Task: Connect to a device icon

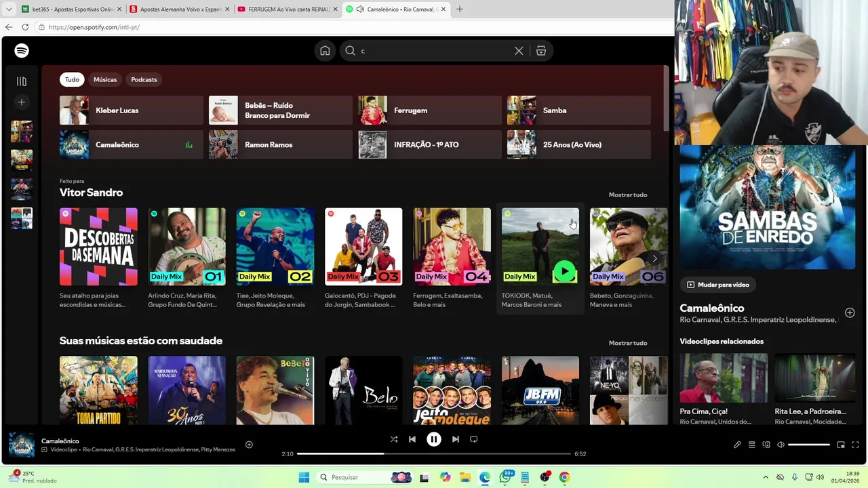Action: (x=766, y=445)
